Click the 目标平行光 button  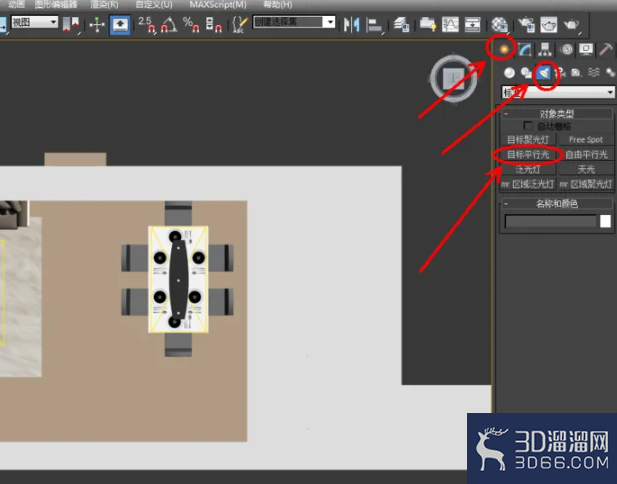(x=528, y=155)
